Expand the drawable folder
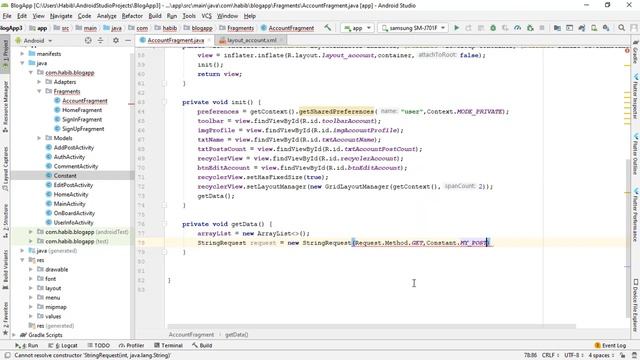This screenshot has width=640, height=360. [31, 269]
